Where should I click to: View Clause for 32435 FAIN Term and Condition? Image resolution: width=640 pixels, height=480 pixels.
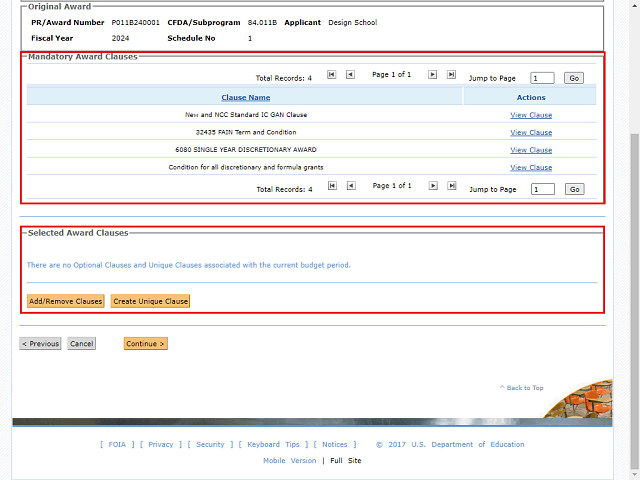pos(531,132)
